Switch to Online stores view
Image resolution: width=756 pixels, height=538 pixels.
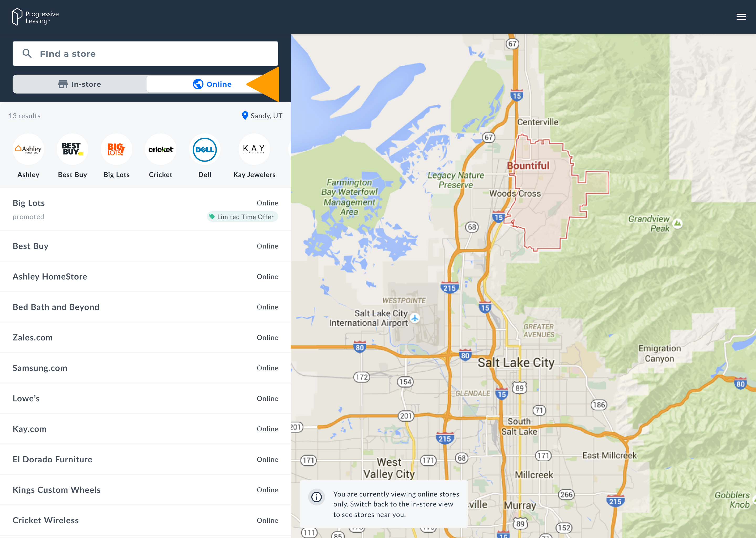pyautogui.click(x=212, y=84)
